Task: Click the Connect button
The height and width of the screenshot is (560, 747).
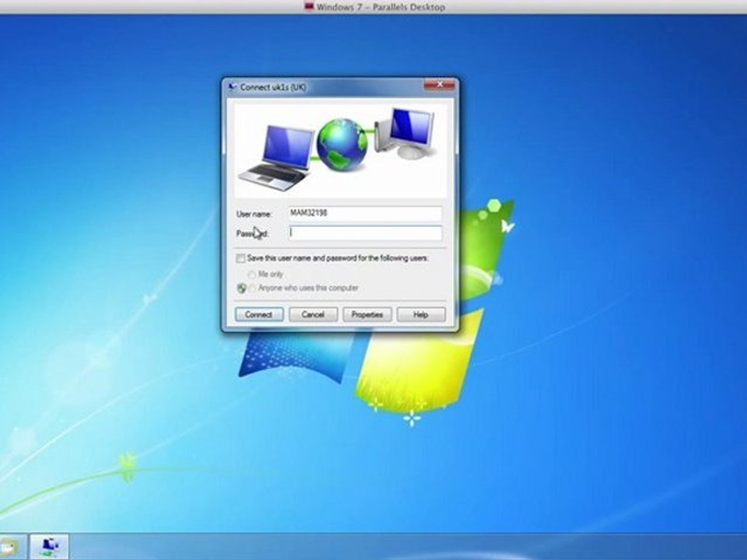Action: pos(259,315)
